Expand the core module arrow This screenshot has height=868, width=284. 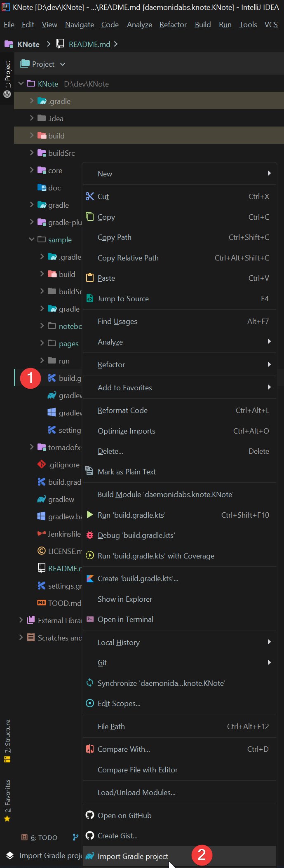[x=32, y=170]
